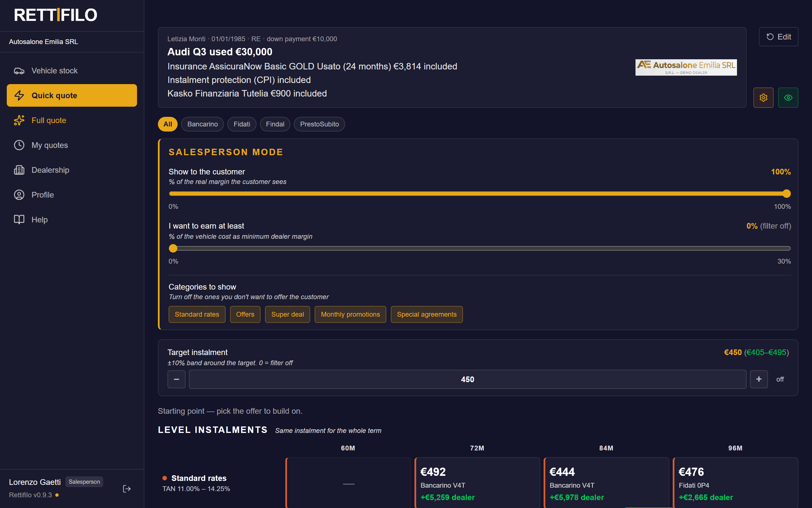Click the TAN 11.00% – 14.25% text

coord(196,489)
